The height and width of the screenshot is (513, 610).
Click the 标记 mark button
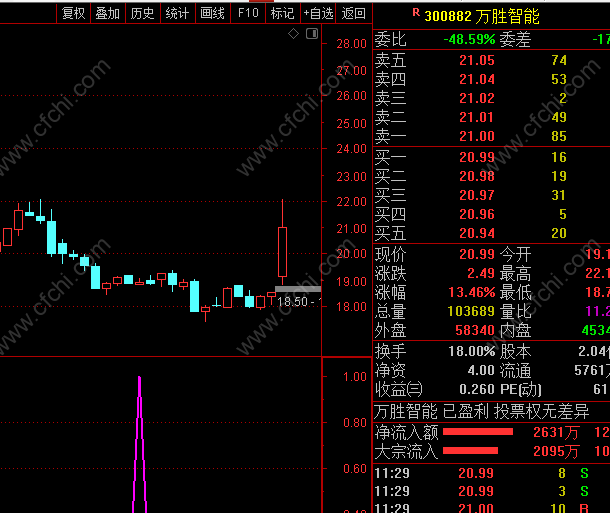[x=282, y=14]
